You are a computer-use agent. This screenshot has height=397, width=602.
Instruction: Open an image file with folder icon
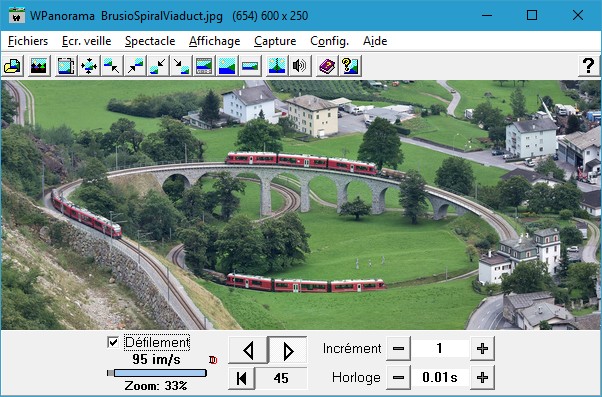[x=13, y=66]
